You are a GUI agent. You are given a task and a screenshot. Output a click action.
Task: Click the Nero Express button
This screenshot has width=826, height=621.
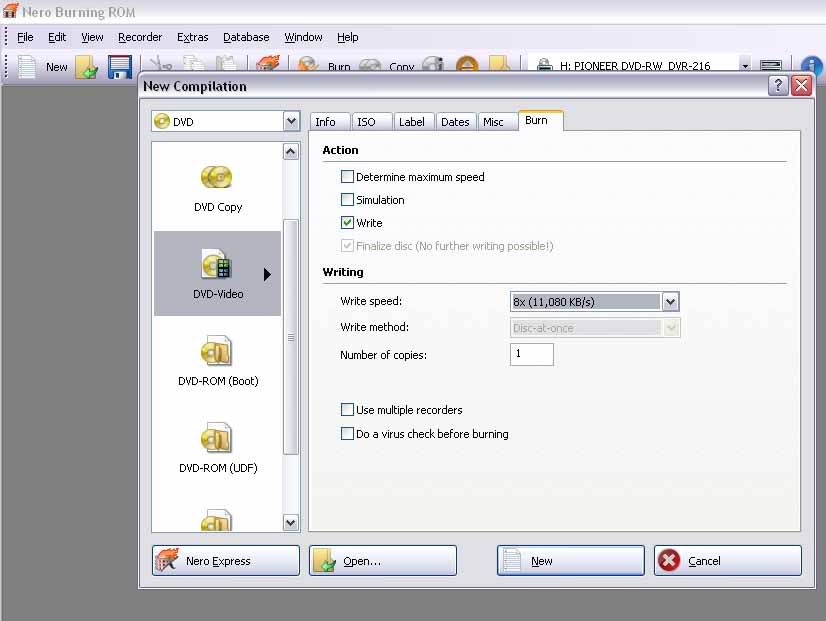coord(225,560)
